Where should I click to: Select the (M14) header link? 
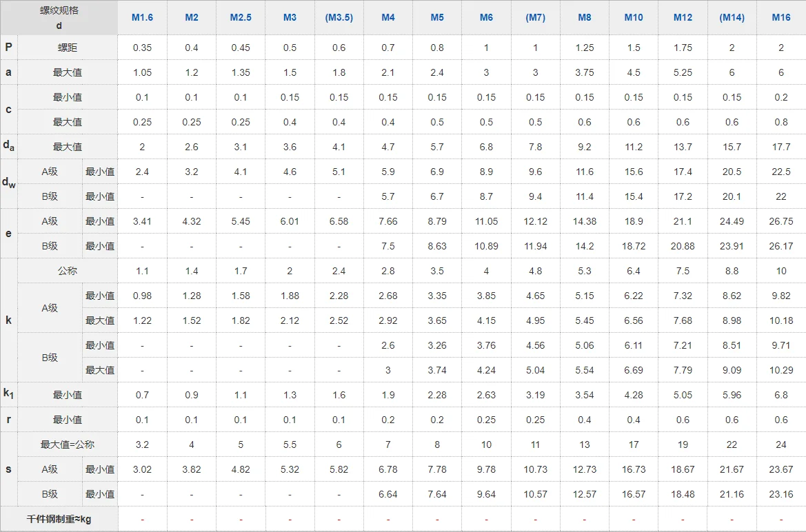click(732, 17)
